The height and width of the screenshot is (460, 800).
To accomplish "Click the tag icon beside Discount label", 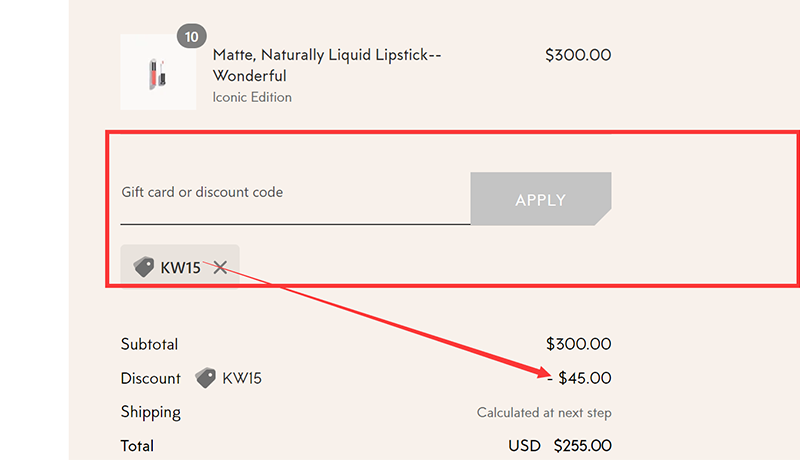I will point(205,378).
